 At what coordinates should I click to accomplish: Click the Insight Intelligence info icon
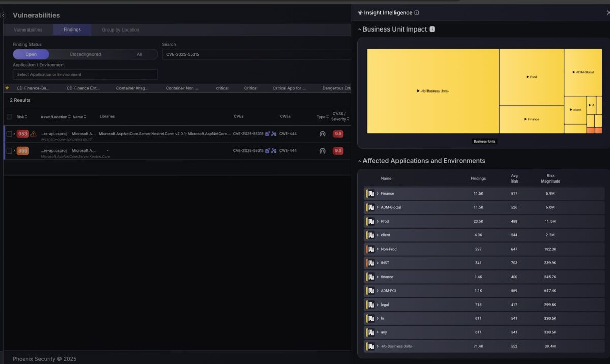pos(417,13)
